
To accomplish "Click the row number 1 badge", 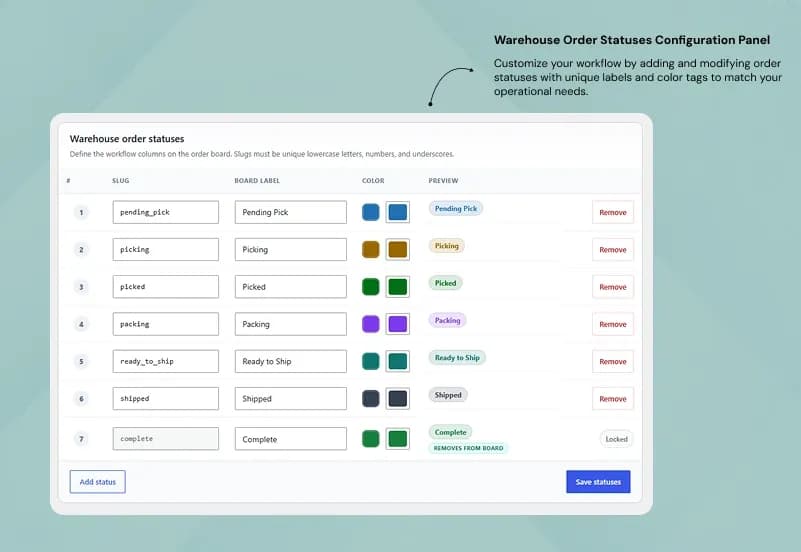I will (x=81, y=212).
